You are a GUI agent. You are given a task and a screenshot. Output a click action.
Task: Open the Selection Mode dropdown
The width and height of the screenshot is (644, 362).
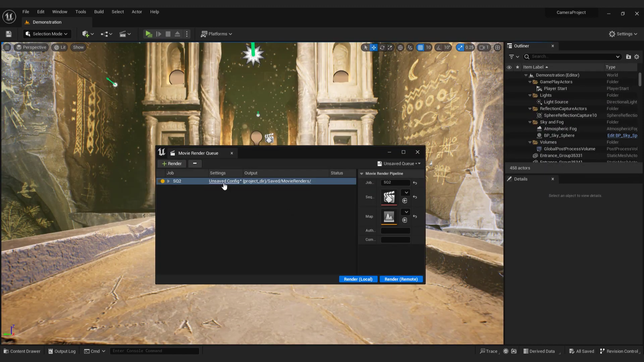pos(47,34)
